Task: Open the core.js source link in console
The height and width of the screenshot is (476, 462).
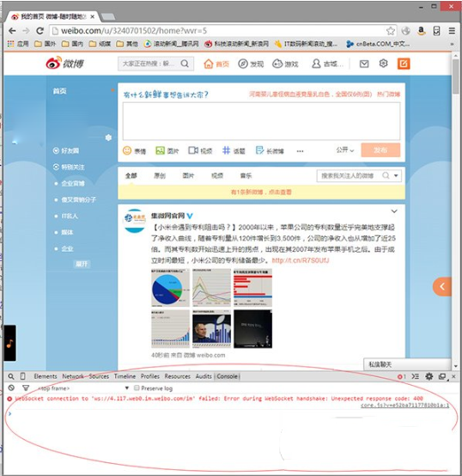Action: pyautogui.click(x=404, y=406)
